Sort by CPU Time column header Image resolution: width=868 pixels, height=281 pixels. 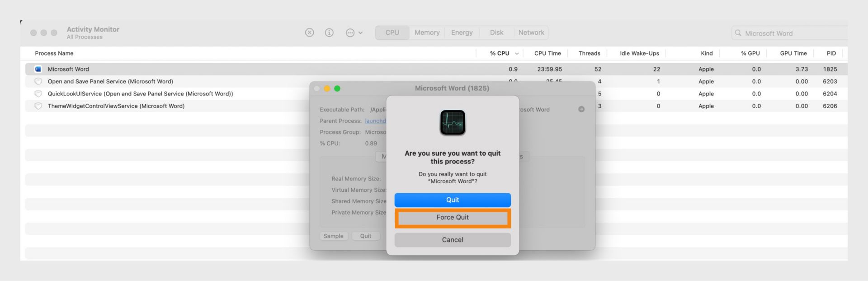coord(547,53)
